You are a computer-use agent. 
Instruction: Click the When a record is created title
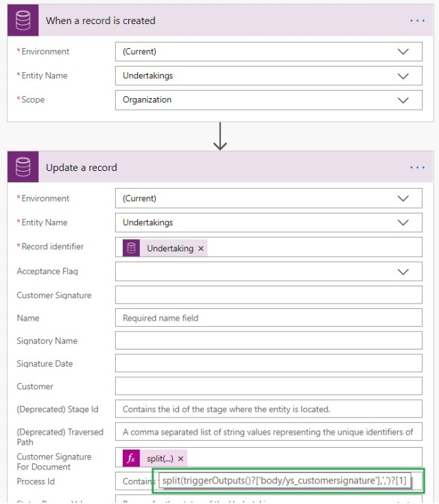(x=101, y=21)
